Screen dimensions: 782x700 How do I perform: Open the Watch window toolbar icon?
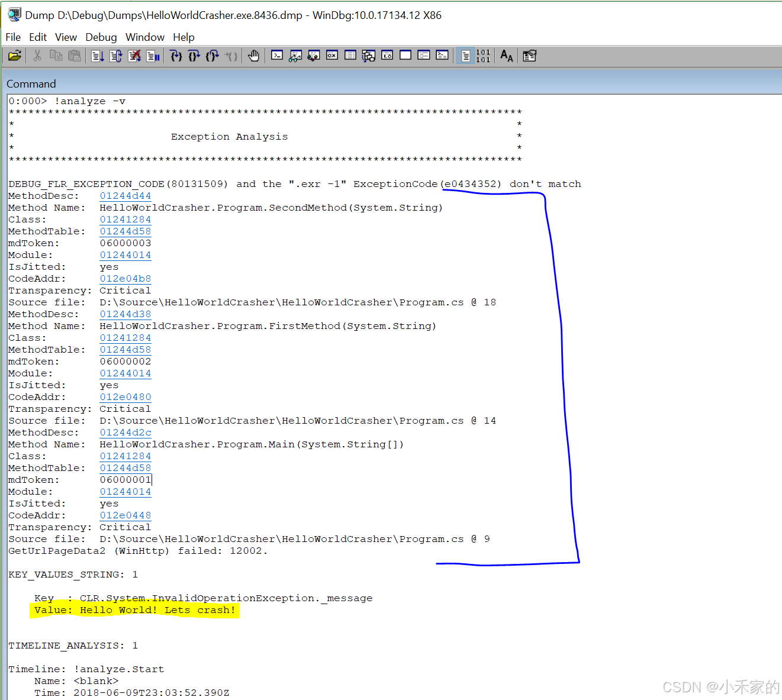295,56
